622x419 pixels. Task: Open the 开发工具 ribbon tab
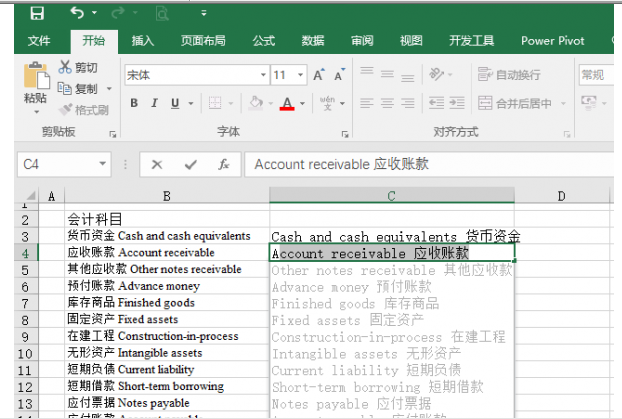pos(472,40)
